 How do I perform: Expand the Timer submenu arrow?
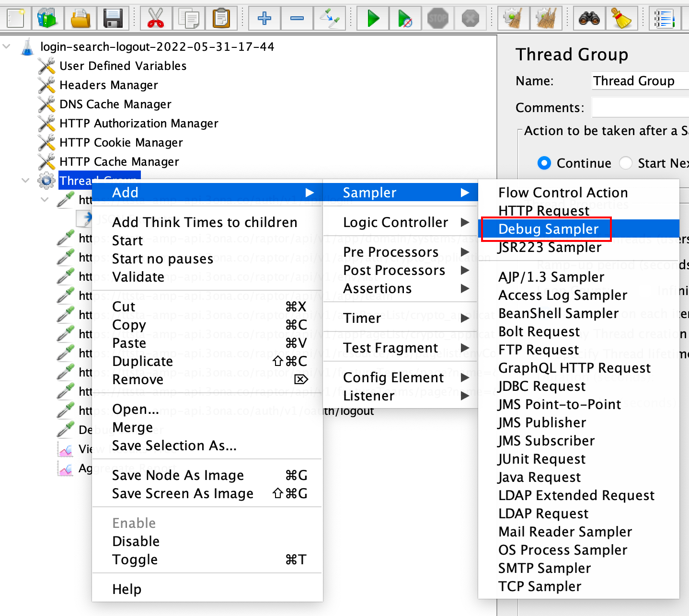coord(465,318)
